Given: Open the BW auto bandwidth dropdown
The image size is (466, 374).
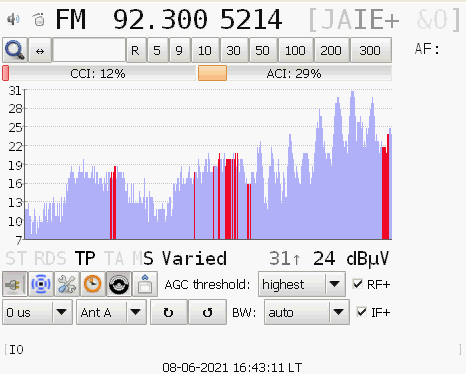Looking at the screenshot, I should click(307, 312).
